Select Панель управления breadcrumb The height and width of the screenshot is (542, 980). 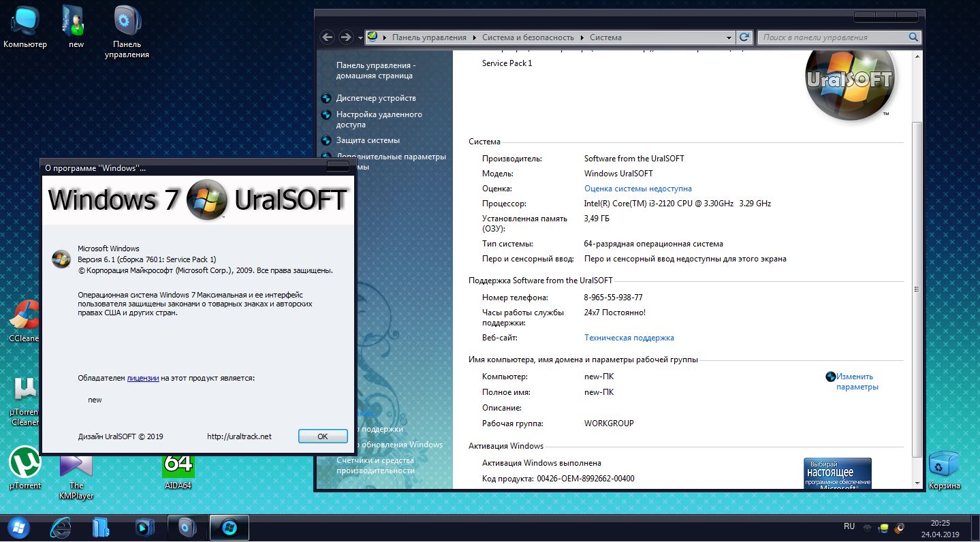pos(429,38)
